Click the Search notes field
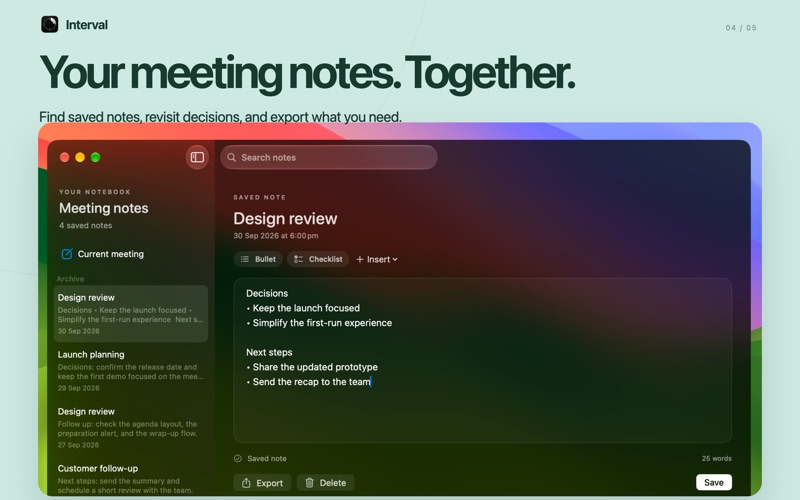The image size is (800, 500). click(329, 157)
